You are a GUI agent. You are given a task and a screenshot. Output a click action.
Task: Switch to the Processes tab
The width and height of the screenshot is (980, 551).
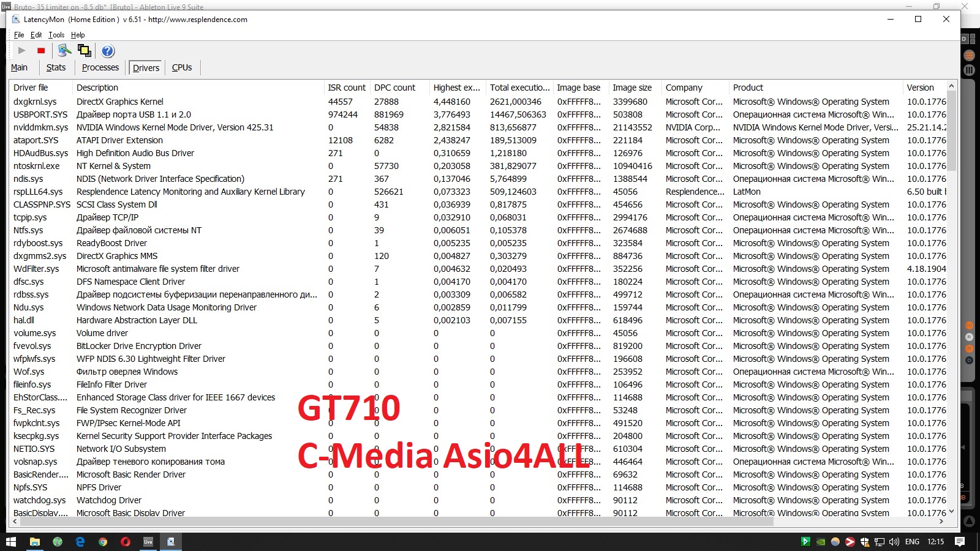click(100, 67)
